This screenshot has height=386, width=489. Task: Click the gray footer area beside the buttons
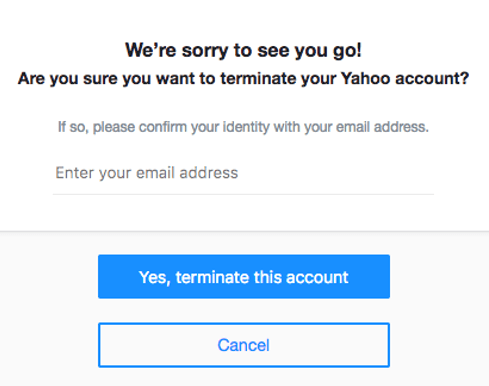[x=49, y=309]
